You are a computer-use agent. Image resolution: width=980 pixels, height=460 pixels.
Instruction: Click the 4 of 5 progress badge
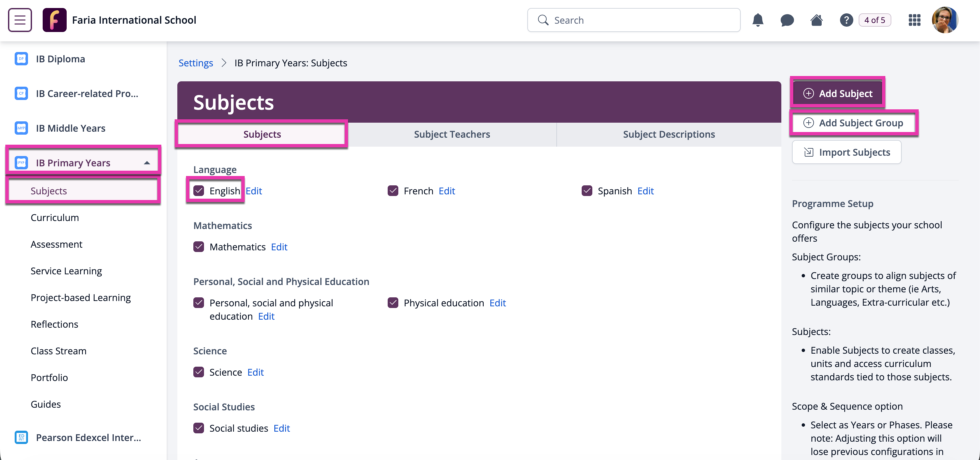(875, 20)
